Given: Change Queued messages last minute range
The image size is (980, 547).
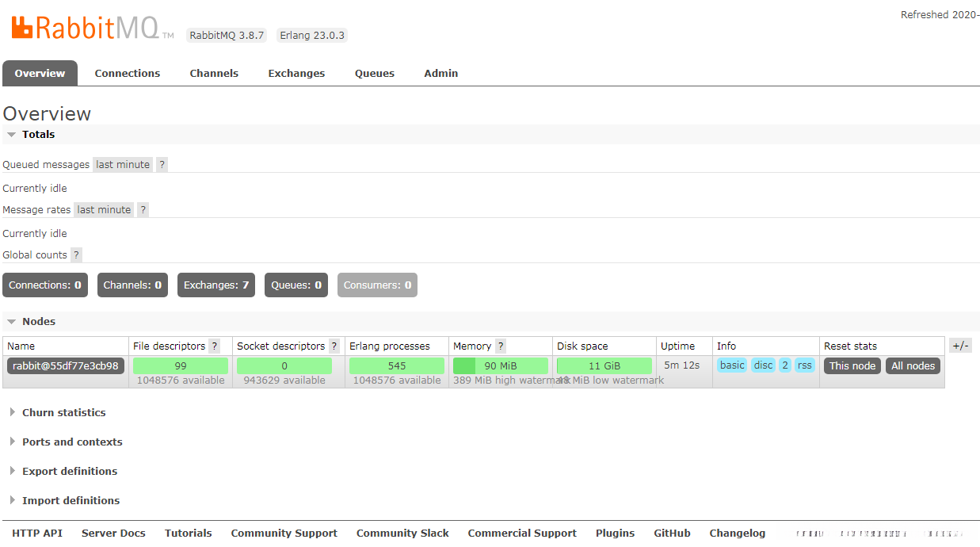Looking at the screenshot, I should click(x=123, y=165).
